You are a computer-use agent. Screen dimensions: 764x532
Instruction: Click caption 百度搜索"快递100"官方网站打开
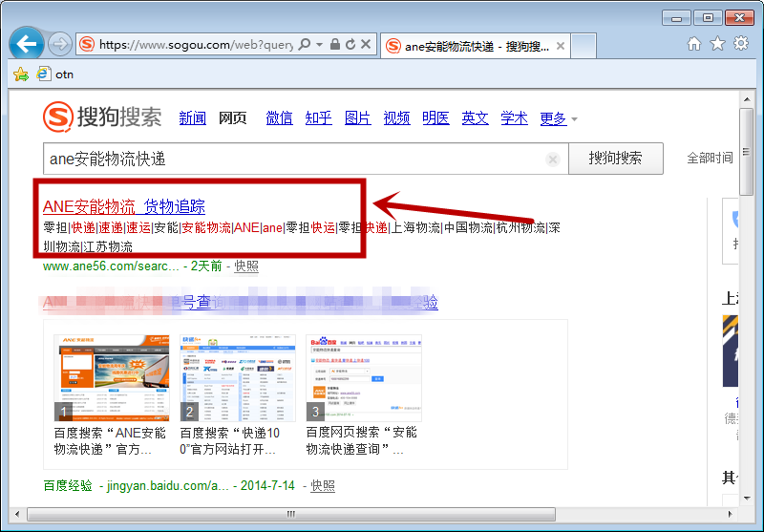(x=230, y=441)
